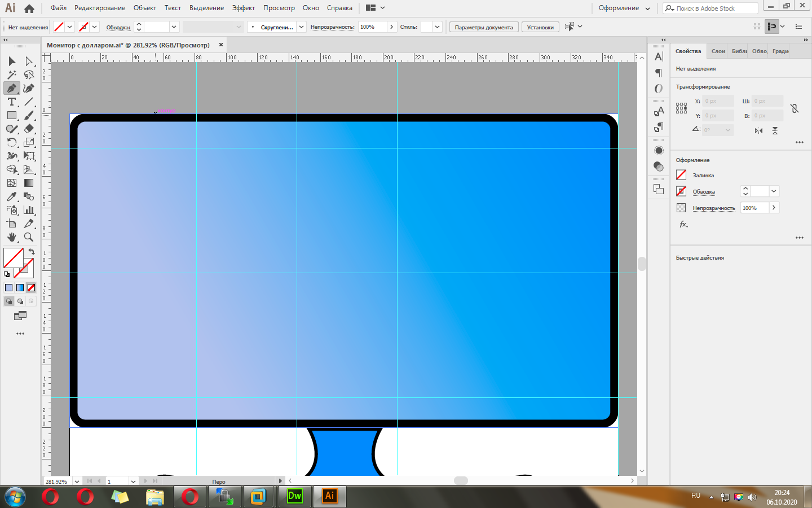Open the Обводка stroke options link in Properties
Viewport: 812px width, 508px height.
(x=704, y=192)
